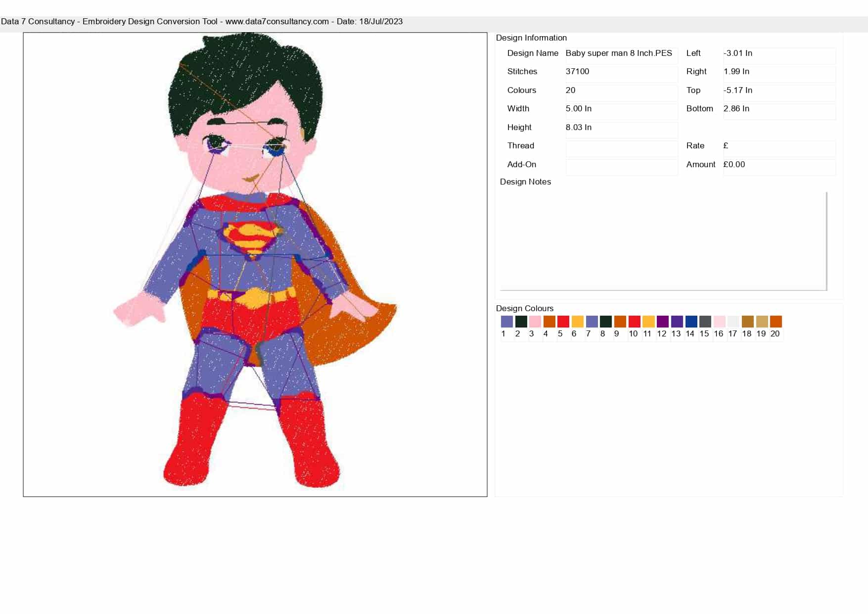Select pink colour swatch 3

pyautogui.click(x=535, y=322)
